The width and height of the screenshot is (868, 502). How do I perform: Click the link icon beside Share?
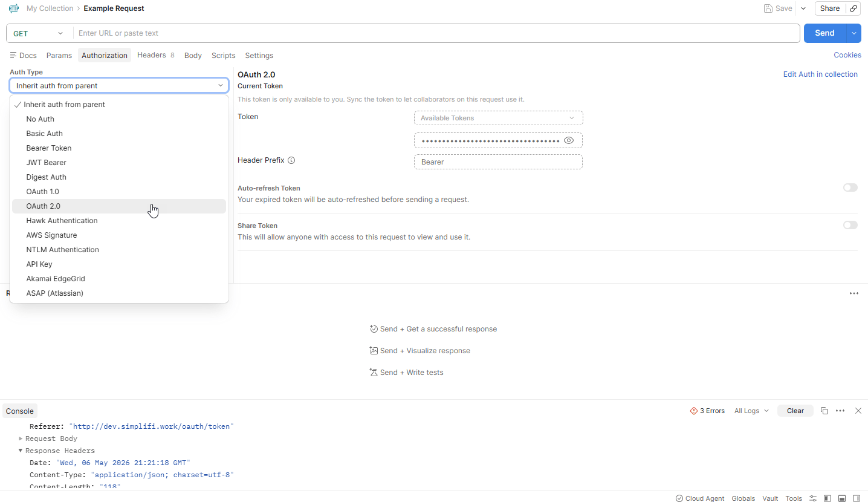coord(853,8)
